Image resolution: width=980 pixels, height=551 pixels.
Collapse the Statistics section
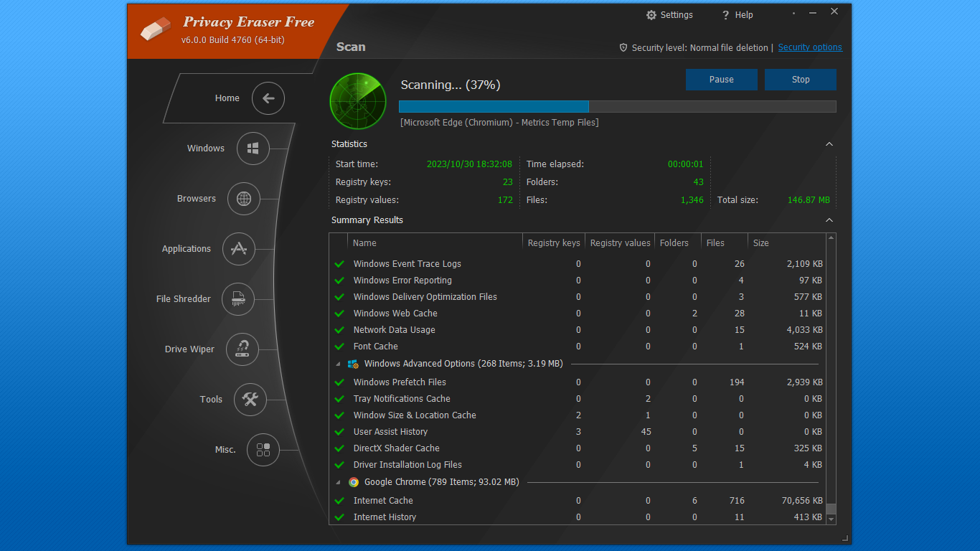click(x=829, y=143)
